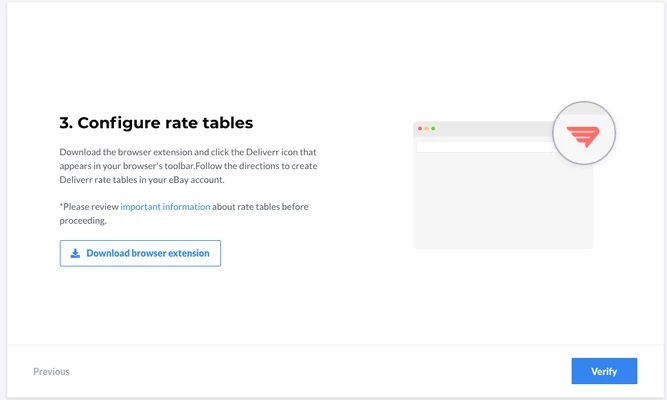The height and width of the screenshot is (400, 667).
Task: Click the heading's step number 3
Action: tap(66, 123)
